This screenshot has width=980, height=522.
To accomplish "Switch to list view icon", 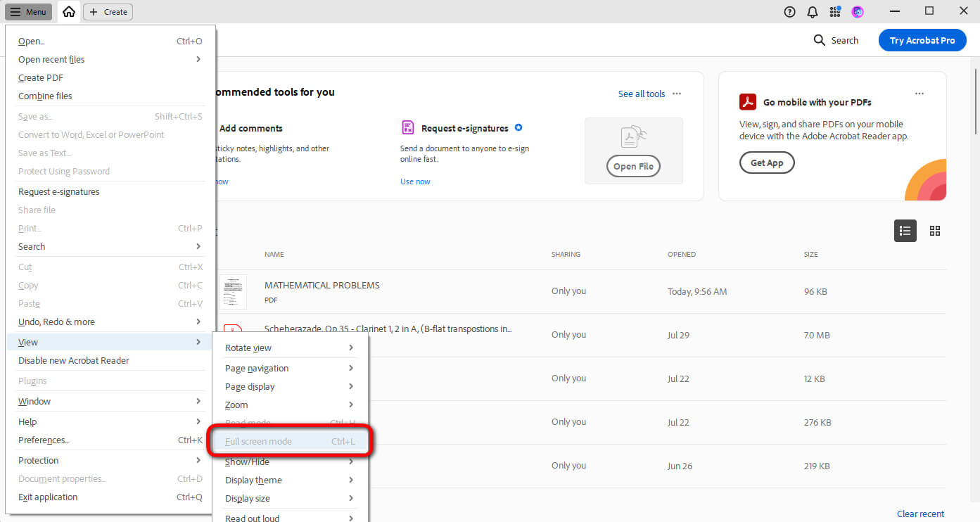I will point(905,231).
